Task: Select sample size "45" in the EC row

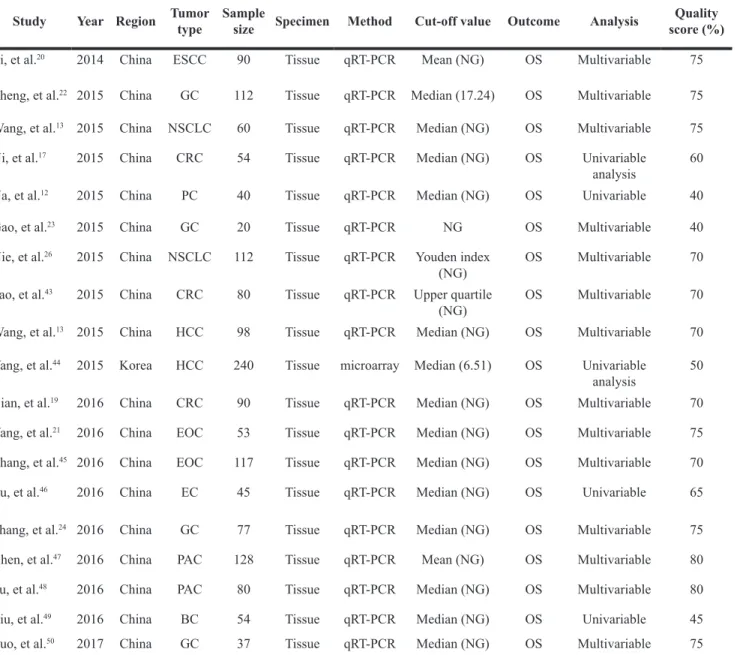Action: tap(243, 492)
